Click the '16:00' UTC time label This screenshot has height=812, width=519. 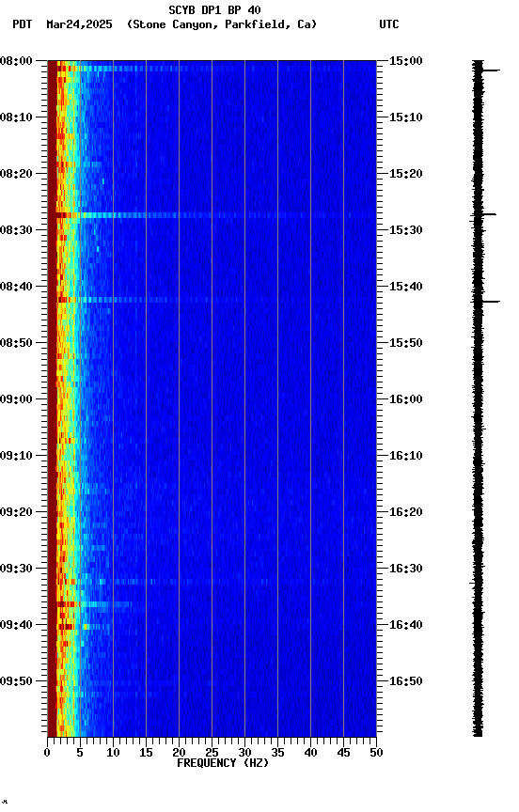click(406, 399)
